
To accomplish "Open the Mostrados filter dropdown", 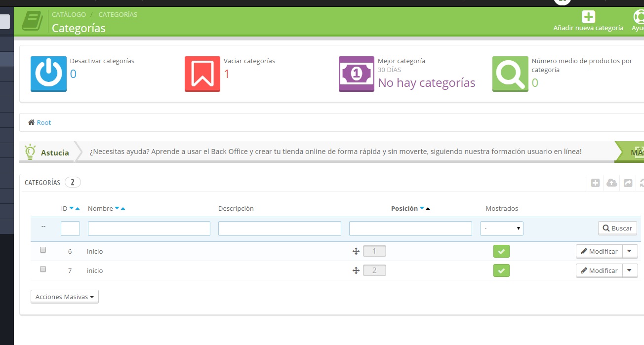I will (x=502, y=229).
